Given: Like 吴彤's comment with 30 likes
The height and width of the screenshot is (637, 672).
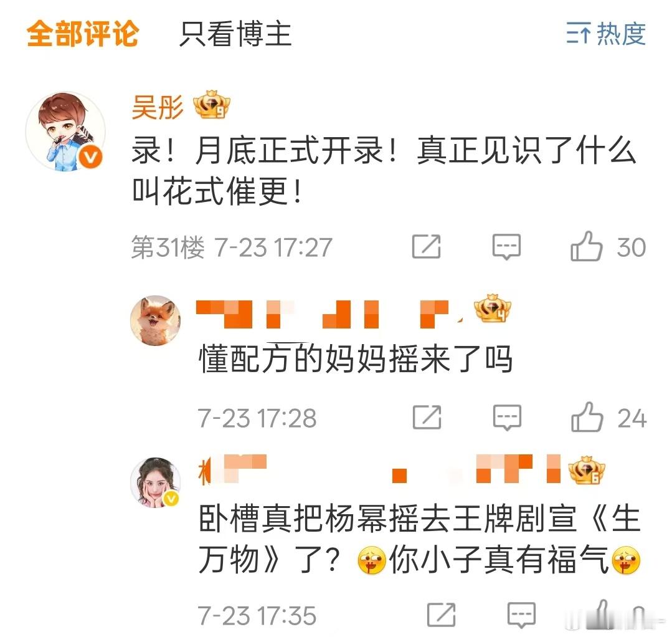Looking at the screenshot, I should pos(608,247).
